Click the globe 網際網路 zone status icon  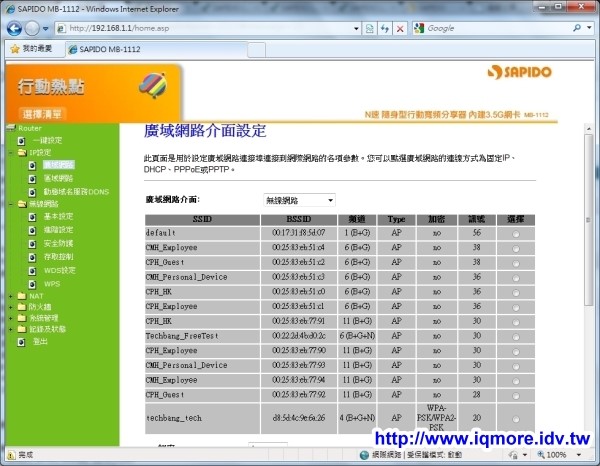pos(364,455)
